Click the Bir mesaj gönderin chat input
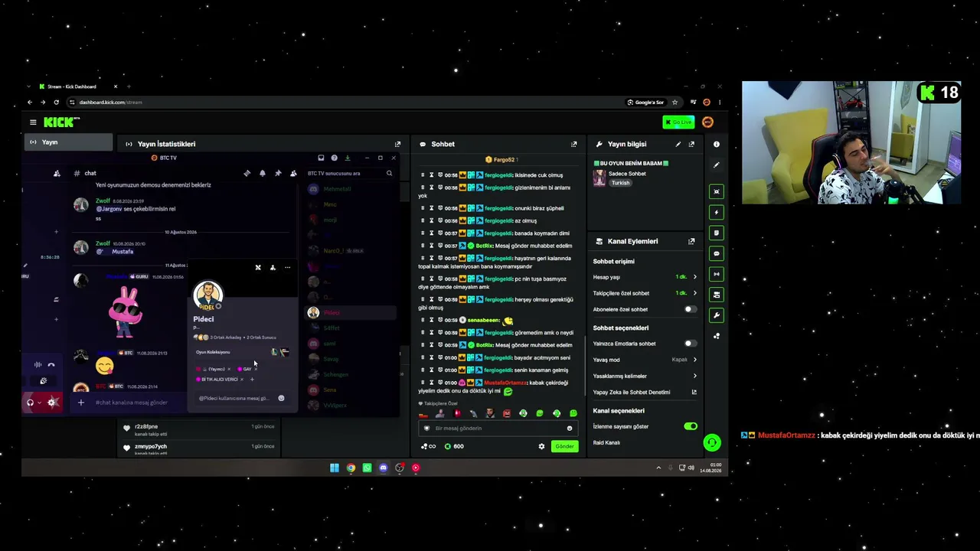Screen dimensions: 980x551 (497, 429)
